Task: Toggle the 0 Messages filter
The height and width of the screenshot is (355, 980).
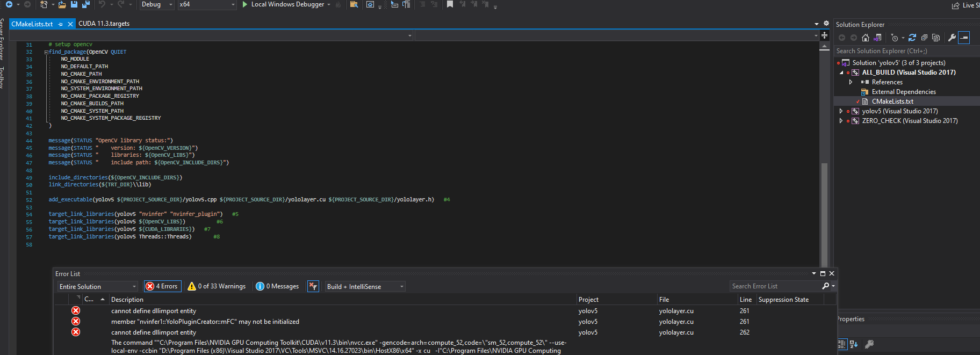Action: 277,286
